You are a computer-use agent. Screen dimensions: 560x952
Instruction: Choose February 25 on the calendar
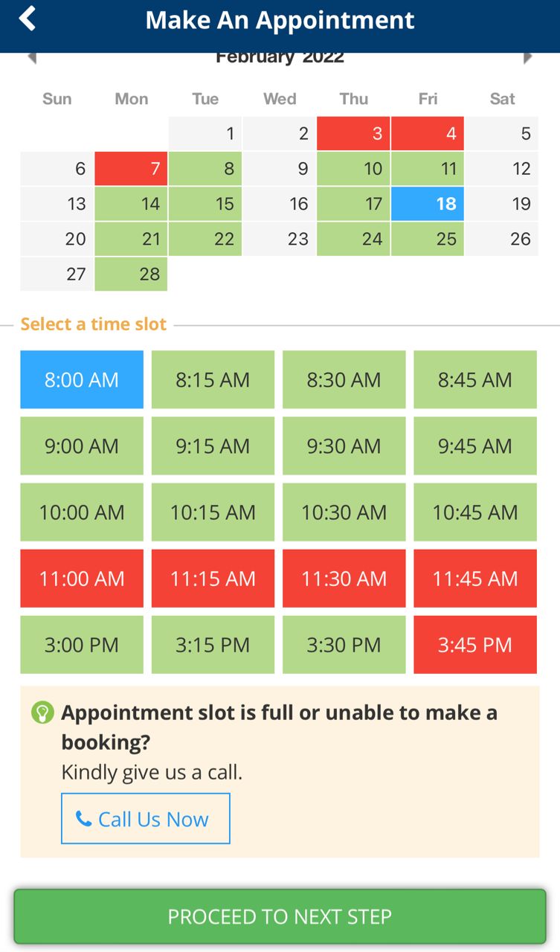tap(428, 239)
